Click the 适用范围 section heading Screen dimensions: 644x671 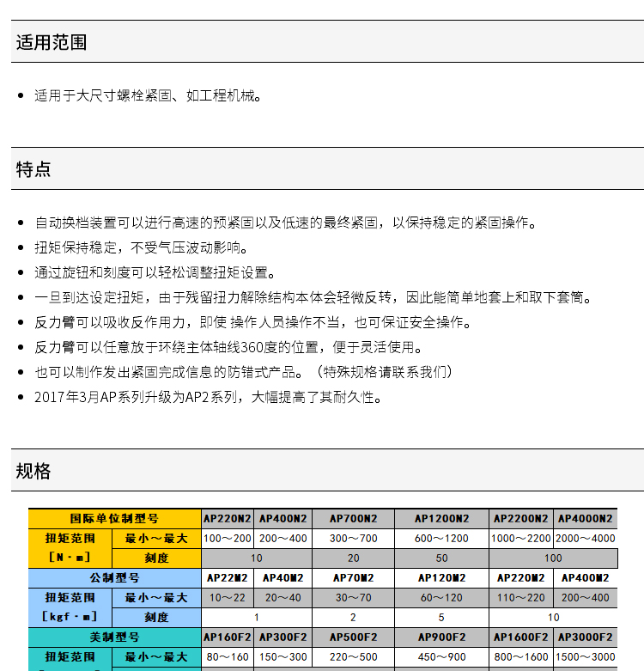52,42
